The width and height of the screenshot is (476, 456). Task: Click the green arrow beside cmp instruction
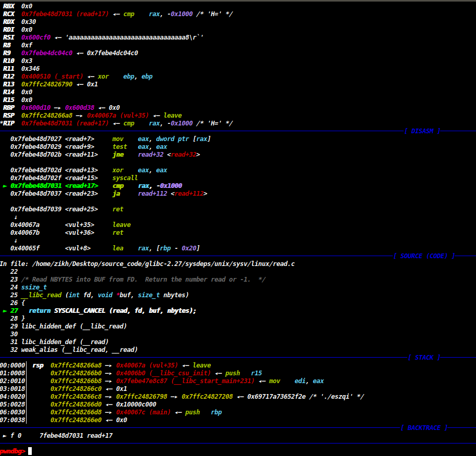click(5, 186)
